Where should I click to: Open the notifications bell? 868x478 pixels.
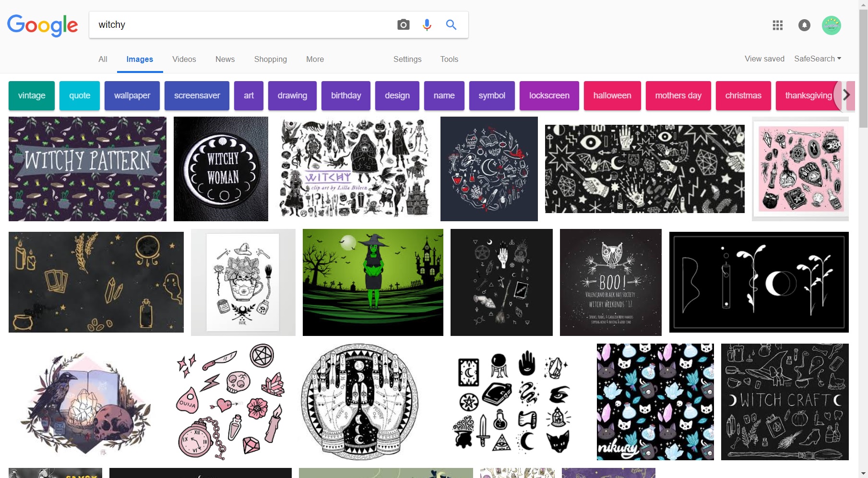pyautogui.click(x=804, y=25)
